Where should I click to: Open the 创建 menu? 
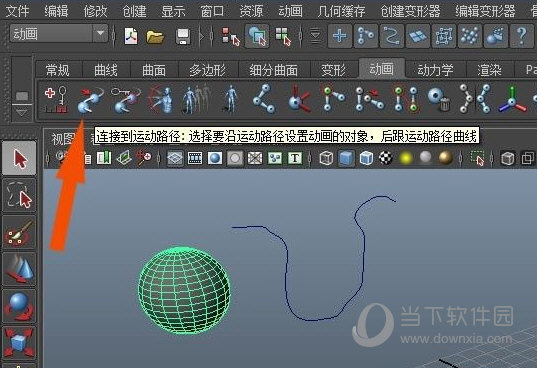coord(134,11)
